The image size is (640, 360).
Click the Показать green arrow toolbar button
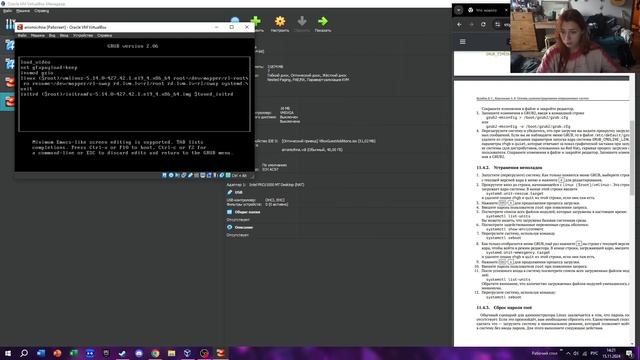tap(322, 24)
